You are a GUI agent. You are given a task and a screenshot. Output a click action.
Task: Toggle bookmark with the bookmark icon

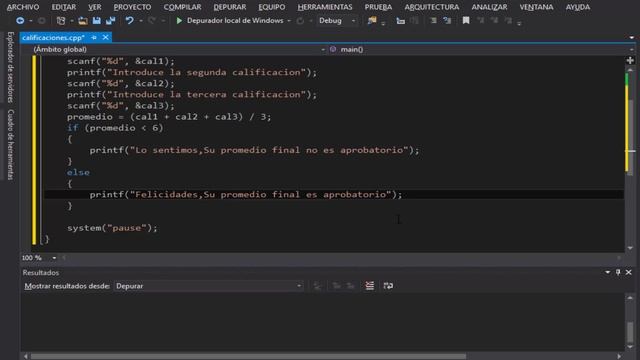(x=466, y=20)
